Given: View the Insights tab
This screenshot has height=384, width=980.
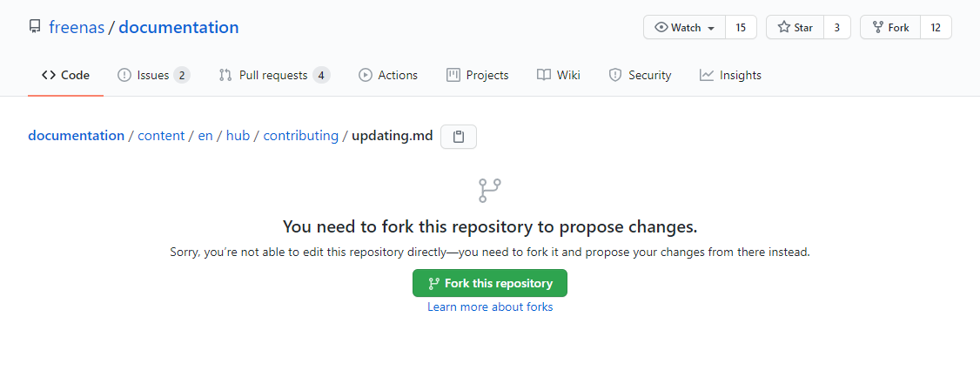Looking at the screenshot, I should [730, 75].
